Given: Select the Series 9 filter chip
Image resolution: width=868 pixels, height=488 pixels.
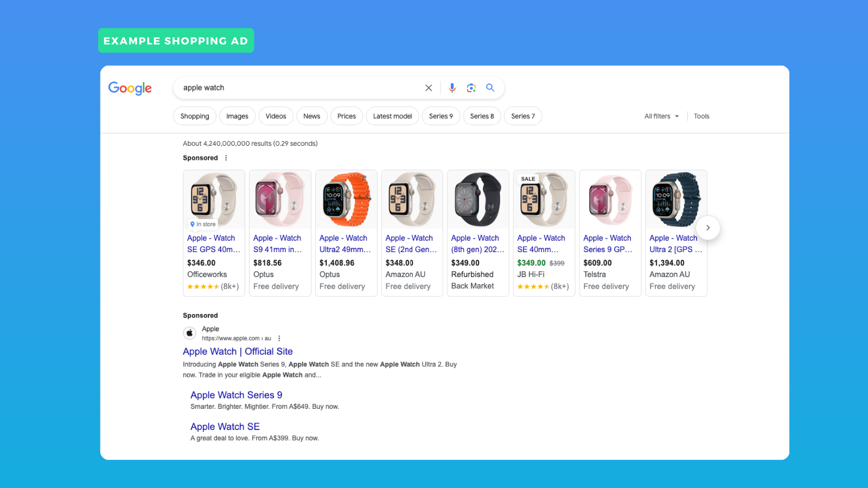Looking at the screenshot, I should 441,116.
